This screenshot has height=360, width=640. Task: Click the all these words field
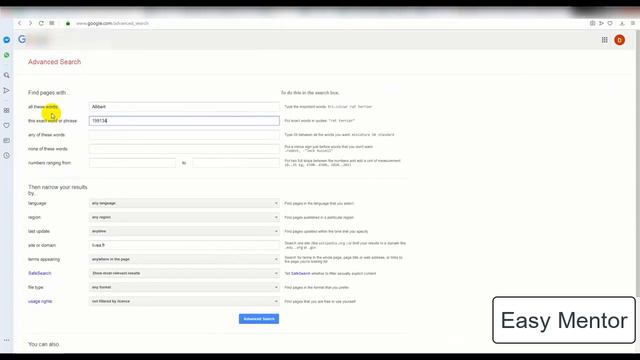(x=184, y=107)
